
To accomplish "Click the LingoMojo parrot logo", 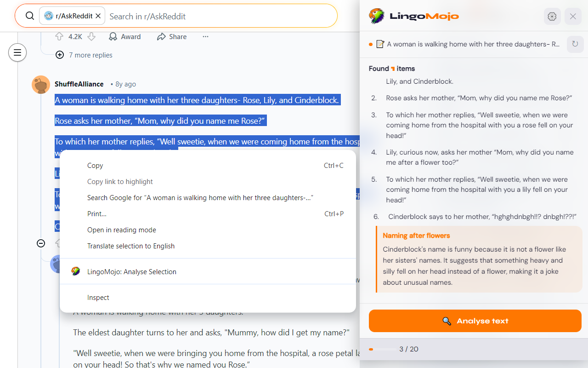I will (x=377, y=16).
